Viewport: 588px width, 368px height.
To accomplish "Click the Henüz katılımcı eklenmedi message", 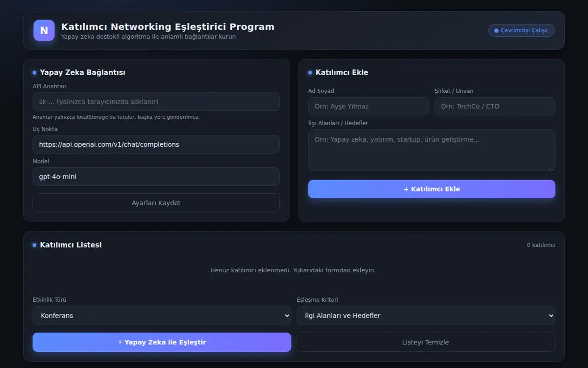I will point(293,270).
